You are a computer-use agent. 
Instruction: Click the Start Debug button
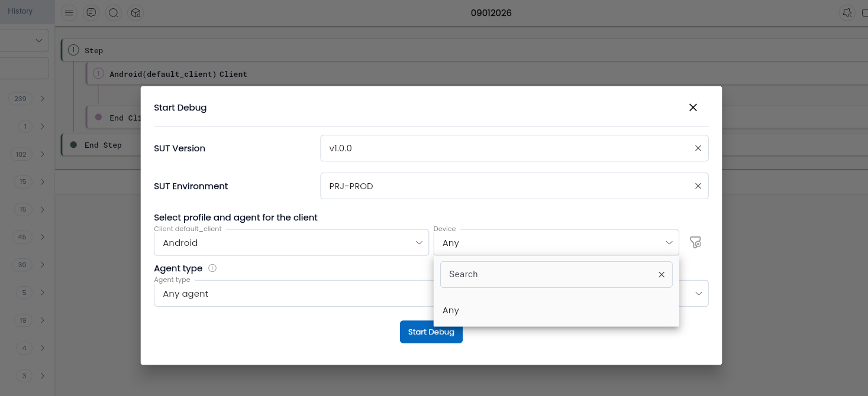pyautogui.click(x=431, y=332)
